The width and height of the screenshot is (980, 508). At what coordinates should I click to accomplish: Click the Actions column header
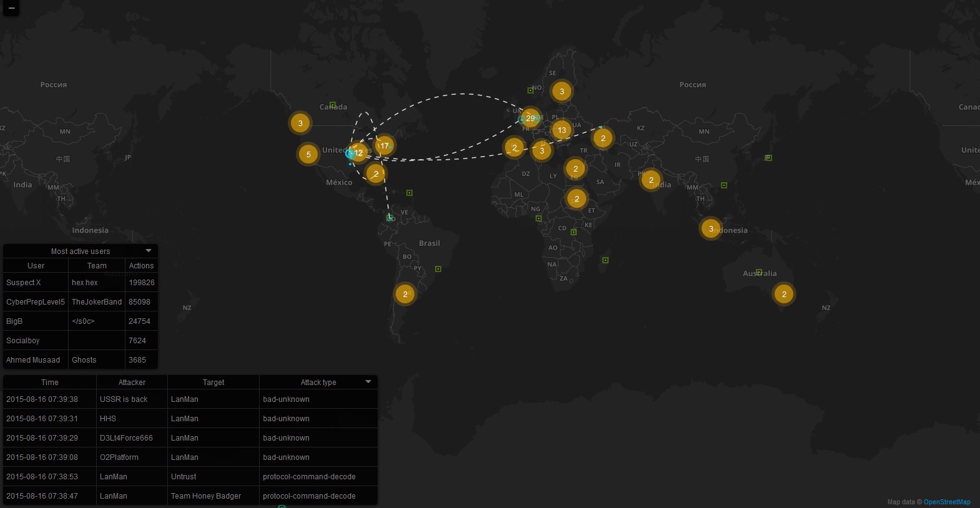pyautogui.click(x=141, y=266)
